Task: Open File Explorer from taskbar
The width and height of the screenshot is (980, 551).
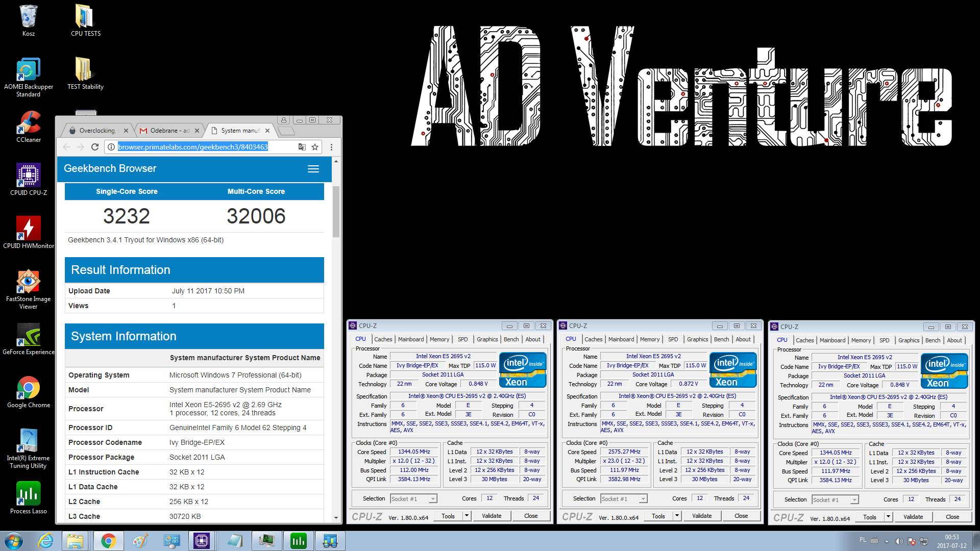Action: [x=75, y=541]
